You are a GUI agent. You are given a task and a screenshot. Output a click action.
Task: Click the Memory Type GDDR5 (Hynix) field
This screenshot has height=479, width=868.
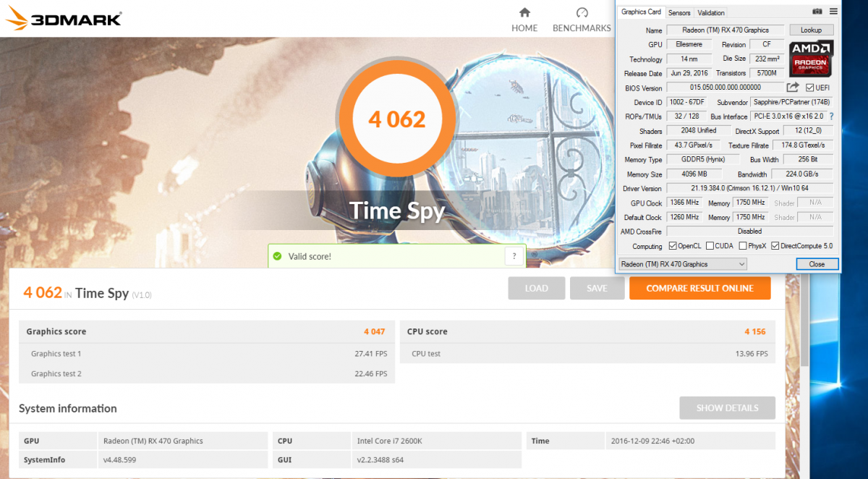tap(702, 160)
